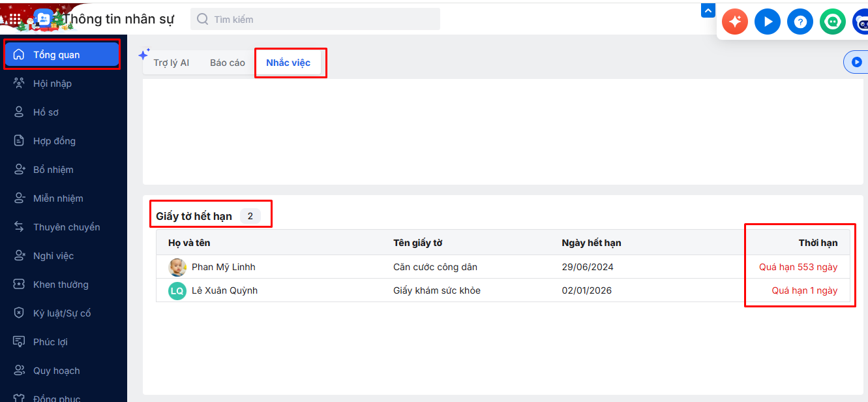The height and width of the screenshot is (402, 868).
Task: Go to Hợp đồng in sidebar
Action: click(x=54, y=141)
